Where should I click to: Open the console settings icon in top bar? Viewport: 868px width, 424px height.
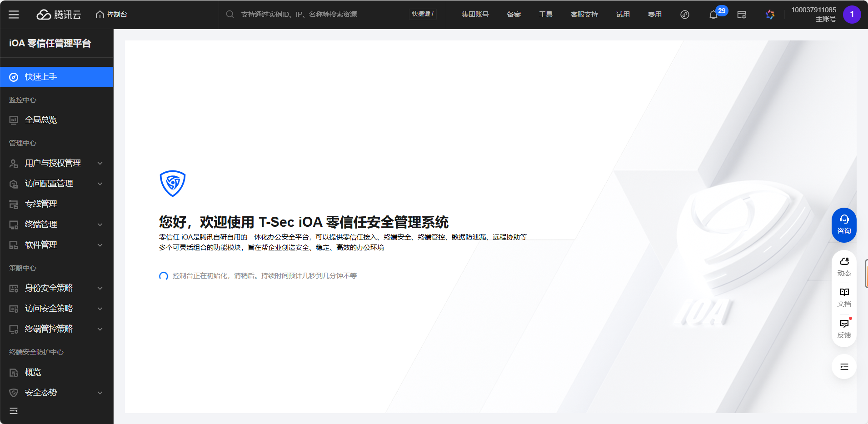tap(741, 14)
